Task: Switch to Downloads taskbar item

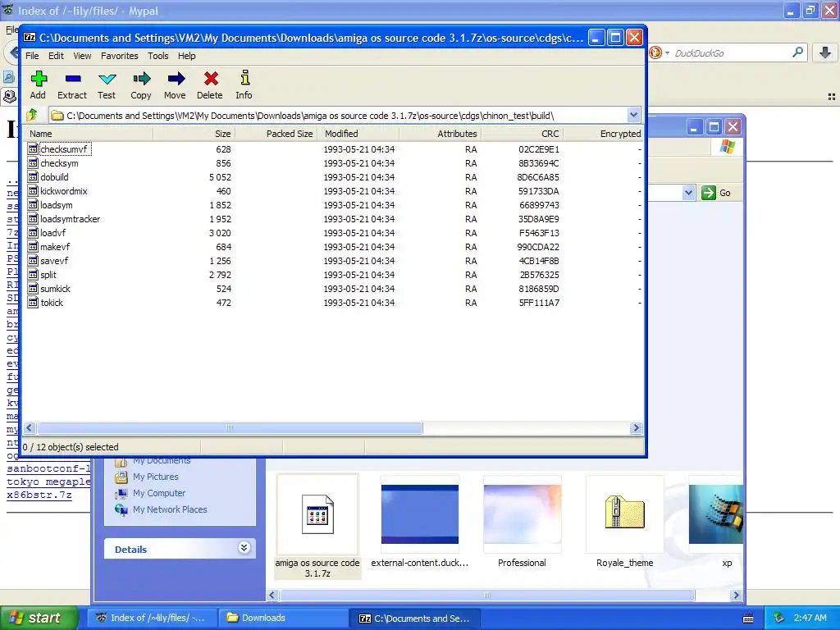Action: [x=283, y=619]
